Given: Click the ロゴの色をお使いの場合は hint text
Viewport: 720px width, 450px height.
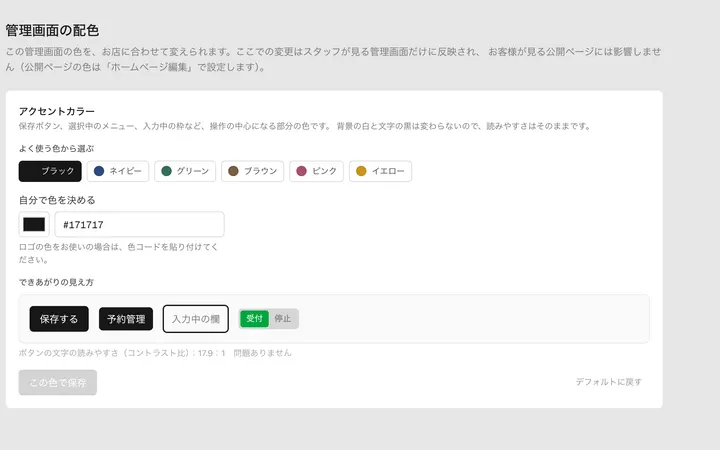Looking at the screenshot, I should (x=118, y=253).
